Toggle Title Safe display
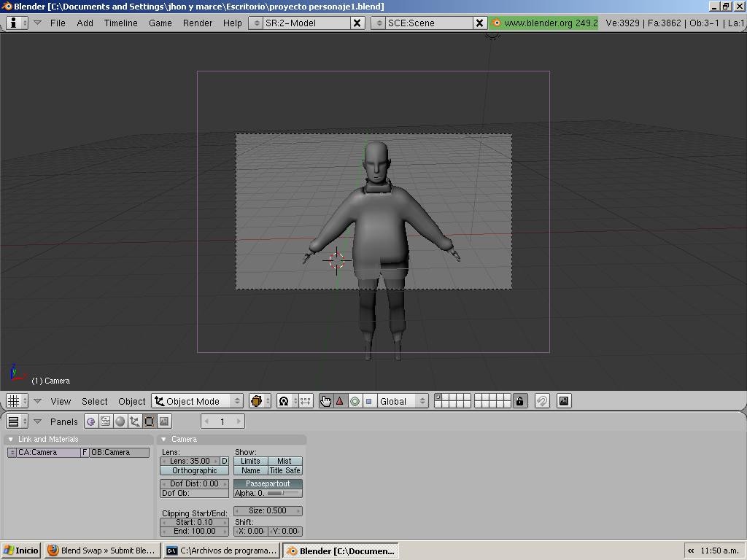The image size is (747, 560). (285, 470)
